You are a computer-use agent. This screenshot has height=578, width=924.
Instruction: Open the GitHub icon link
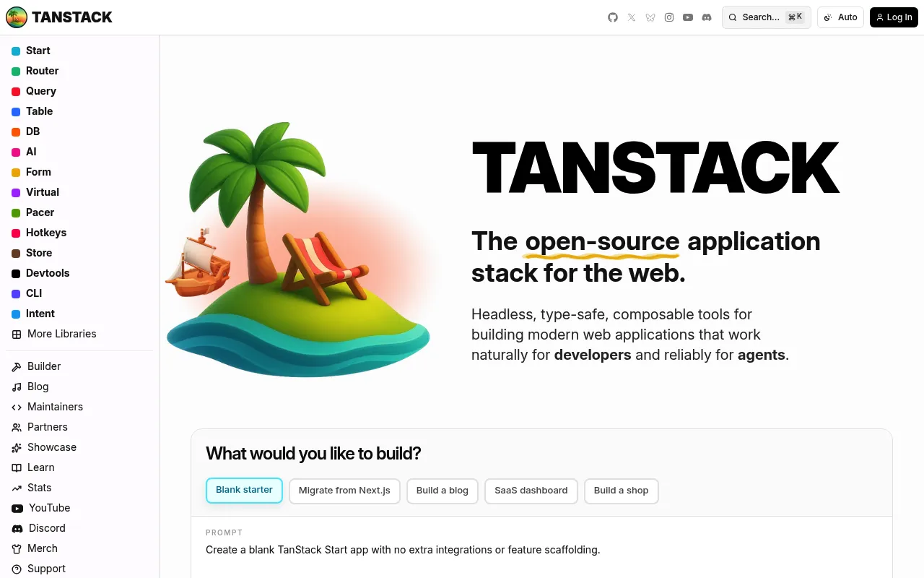(x=613, y=17)
